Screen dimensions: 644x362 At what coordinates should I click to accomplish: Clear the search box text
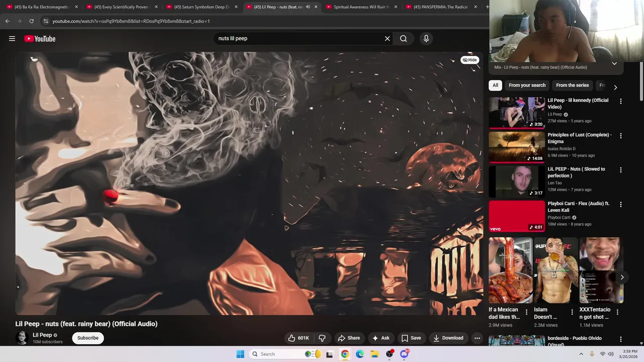(x=387, y=38)
